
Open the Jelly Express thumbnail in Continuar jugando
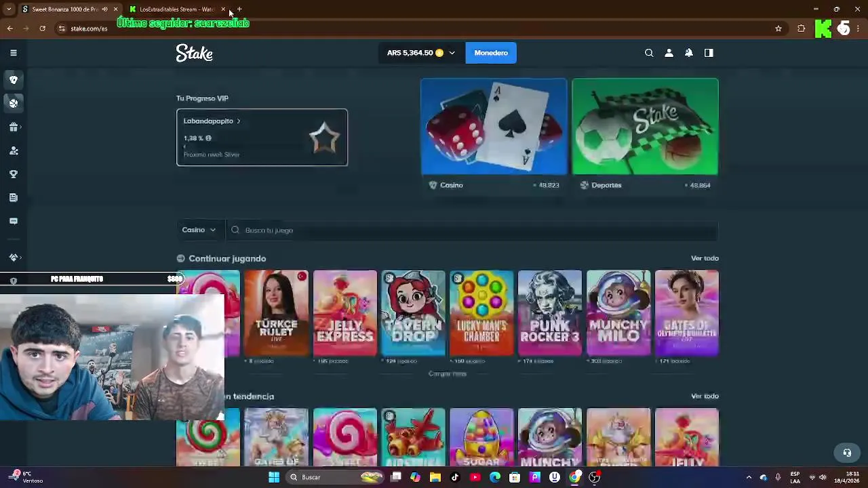[x=345, y=312]
